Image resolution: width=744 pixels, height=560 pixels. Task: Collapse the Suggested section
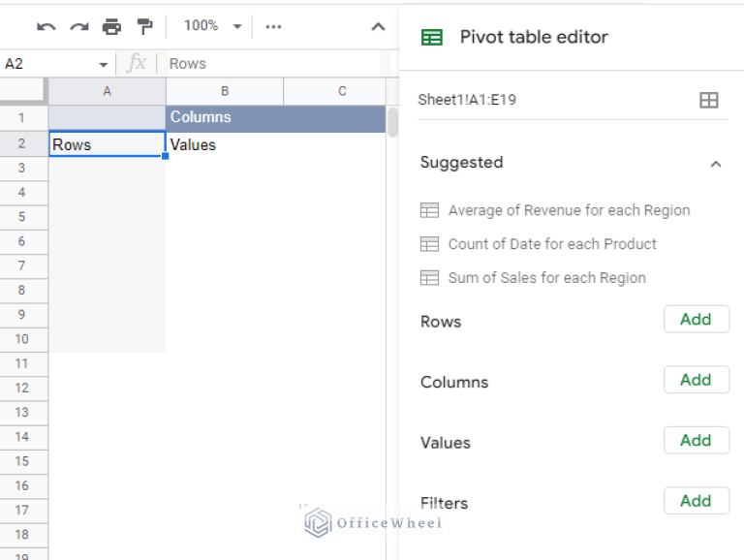716,164
